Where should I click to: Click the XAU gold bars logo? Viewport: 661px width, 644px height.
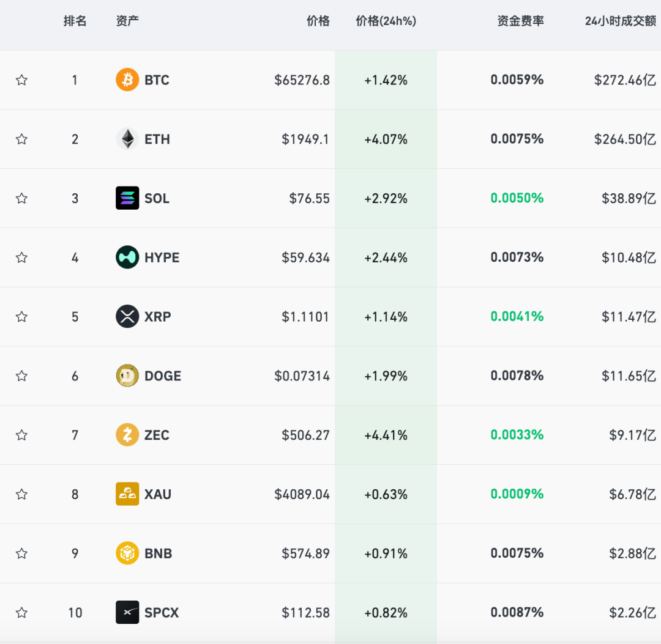pos(127,494)
